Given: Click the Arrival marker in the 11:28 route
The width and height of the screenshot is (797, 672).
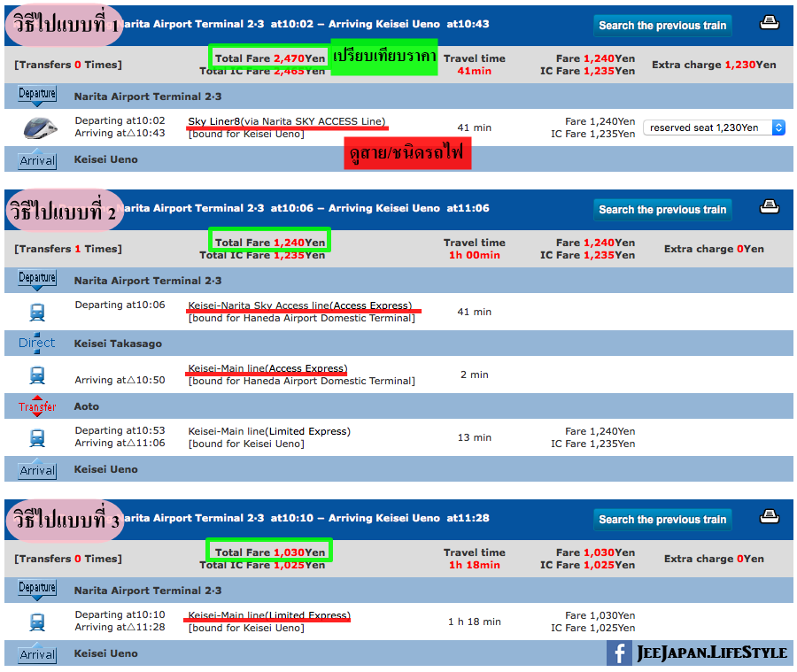Looking at the screenshot, I should point(37,653).
